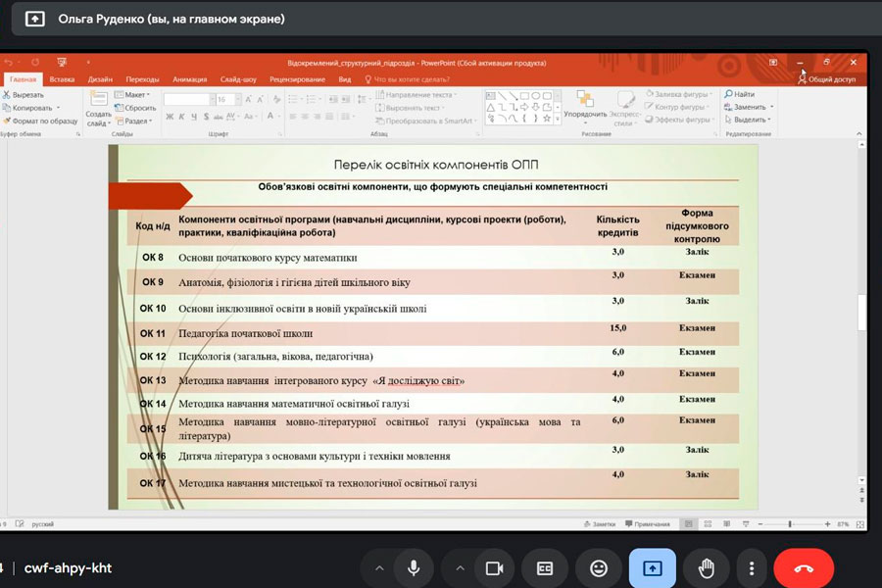
Task: Toggle closed captions in the meeting
Action: 545,568
